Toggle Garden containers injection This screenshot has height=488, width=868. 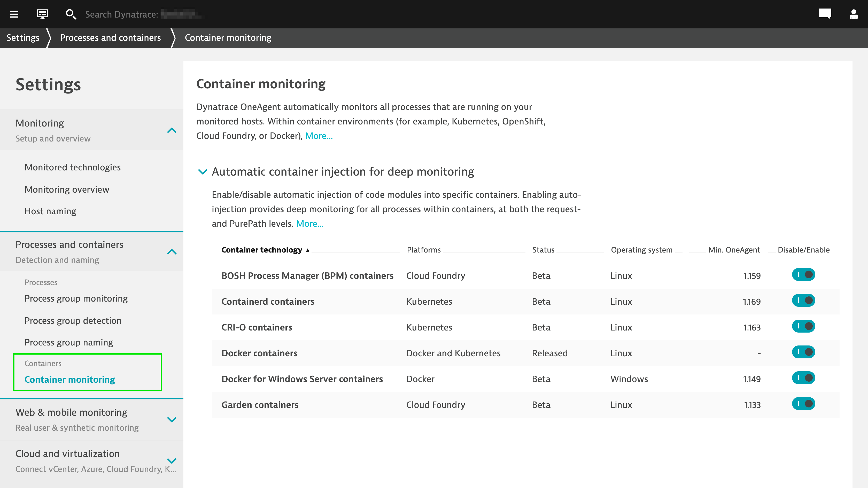pos(803,404)
